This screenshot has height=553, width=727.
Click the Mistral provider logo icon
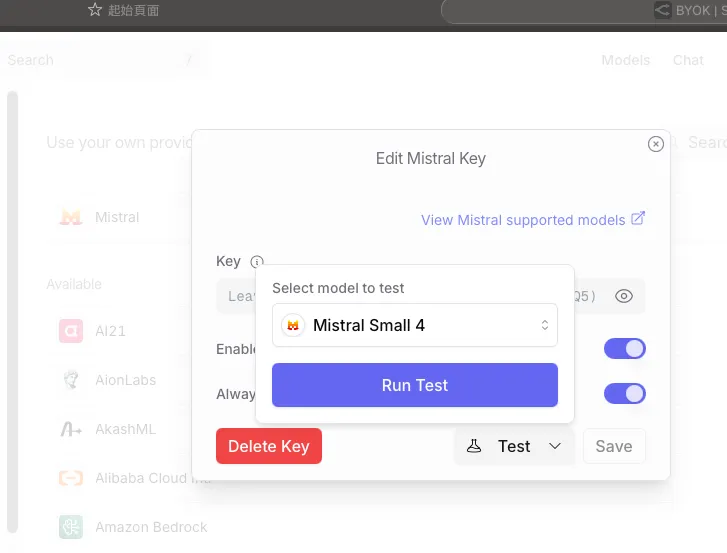pyautogui.click(x=70, y=217)
